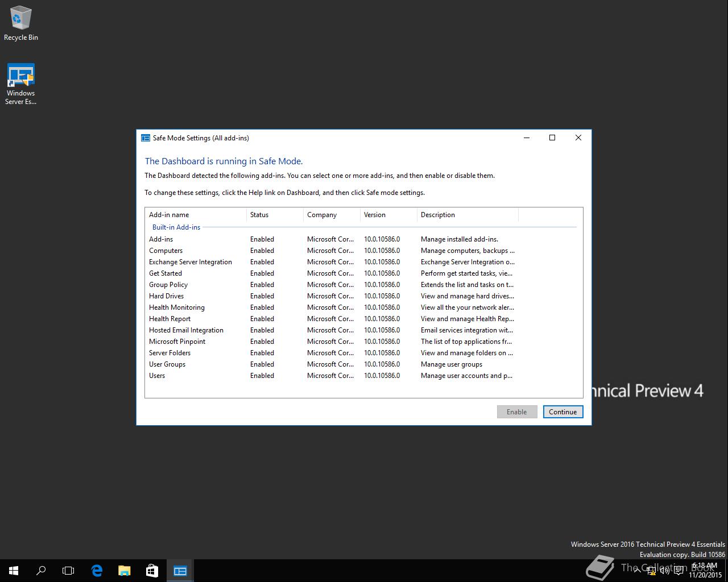Open the Windows Start menu
This screenshot has width=728, height=582.
point(14,571)
